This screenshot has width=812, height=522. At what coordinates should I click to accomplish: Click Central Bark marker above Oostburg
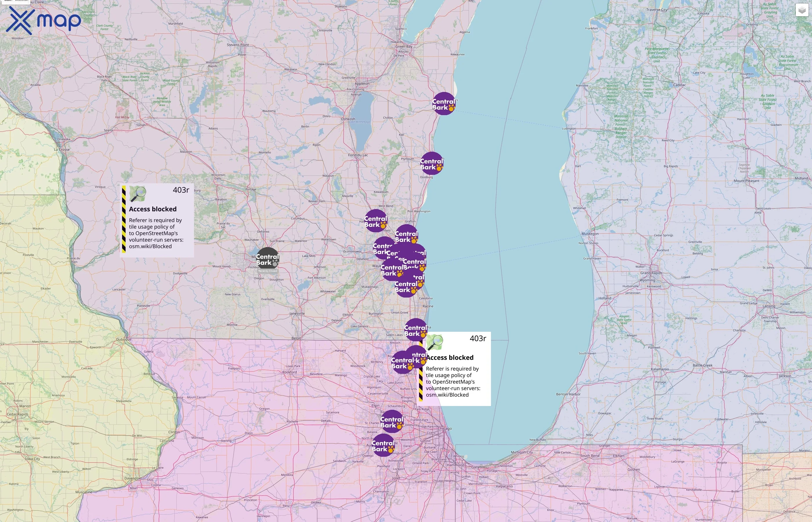click(x=432, y=163)
